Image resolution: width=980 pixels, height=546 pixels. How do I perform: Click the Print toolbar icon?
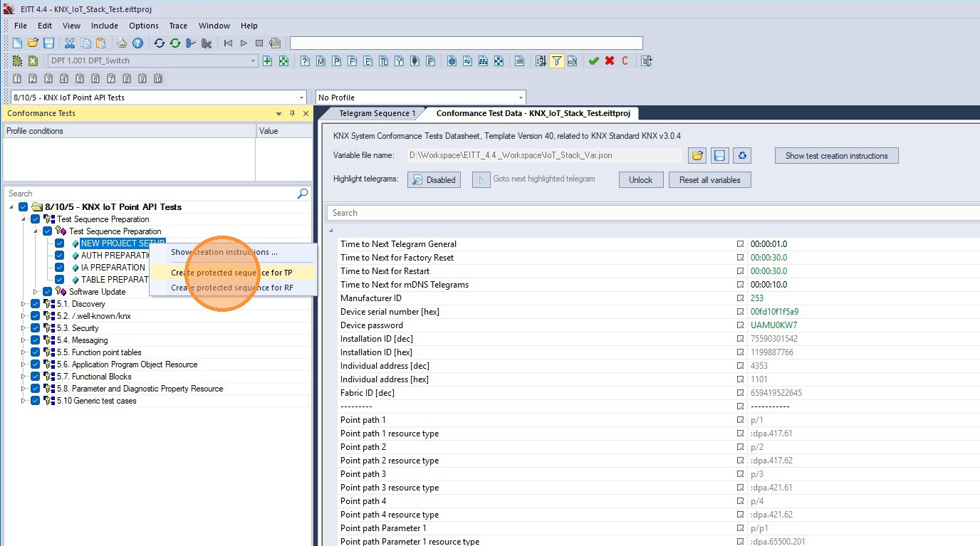coord(122,43)
